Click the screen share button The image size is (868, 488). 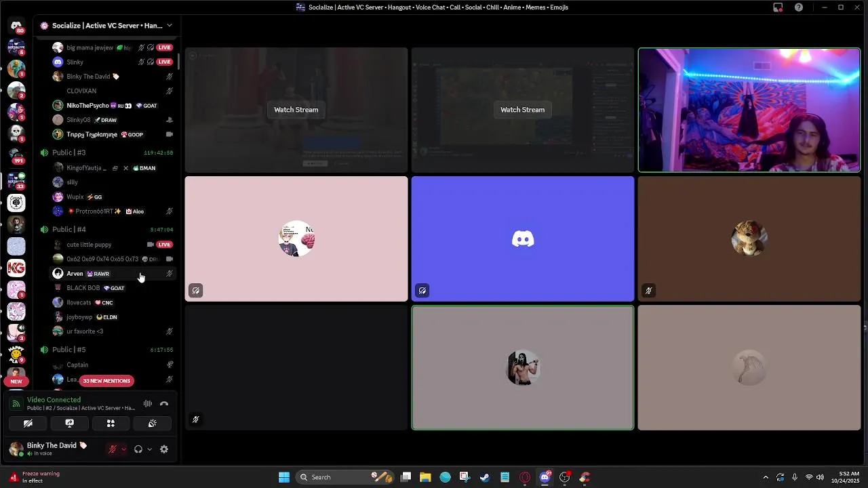pos(69,424)
